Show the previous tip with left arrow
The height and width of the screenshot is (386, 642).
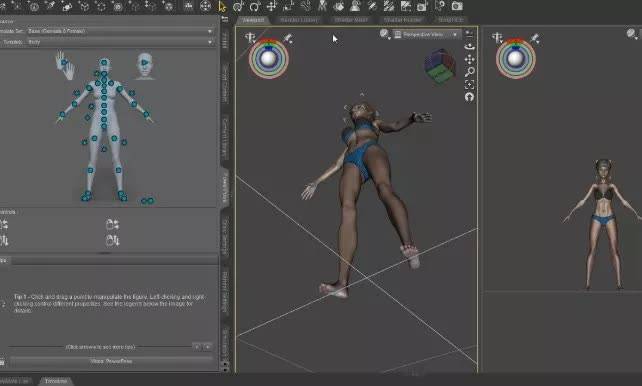[197, 347]
